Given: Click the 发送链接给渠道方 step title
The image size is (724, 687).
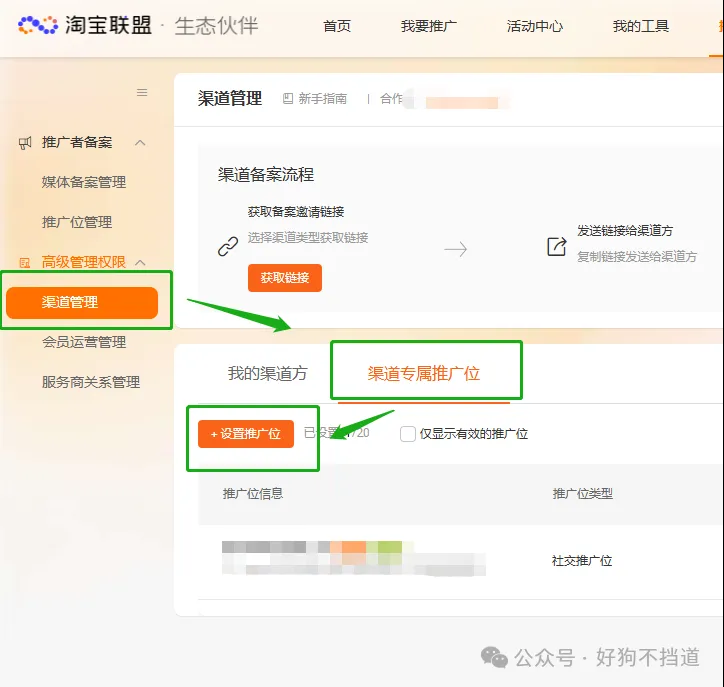Looking at the screenshot, I should (x=625, y=230).
